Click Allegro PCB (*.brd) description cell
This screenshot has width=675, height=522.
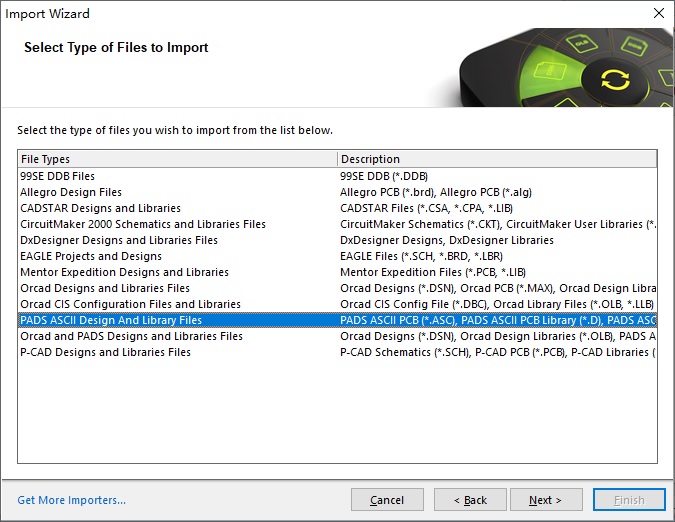click(436, 192)
